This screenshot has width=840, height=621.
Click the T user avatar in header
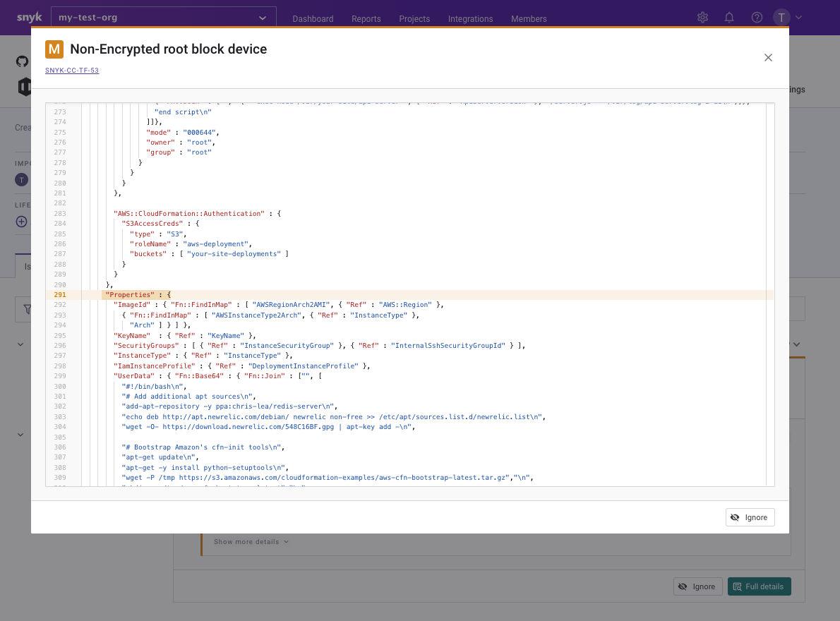tap(781, 18)
